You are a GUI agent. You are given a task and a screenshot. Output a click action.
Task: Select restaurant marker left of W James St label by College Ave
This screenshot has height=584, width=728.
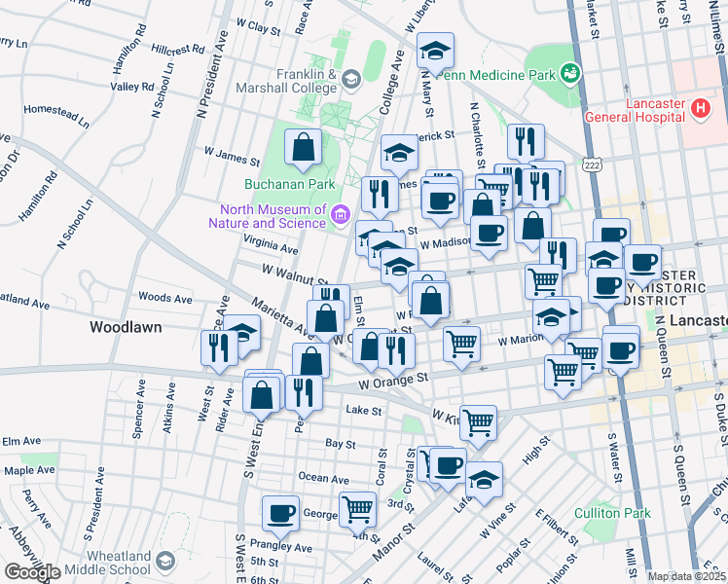click(x=380, y=195)
